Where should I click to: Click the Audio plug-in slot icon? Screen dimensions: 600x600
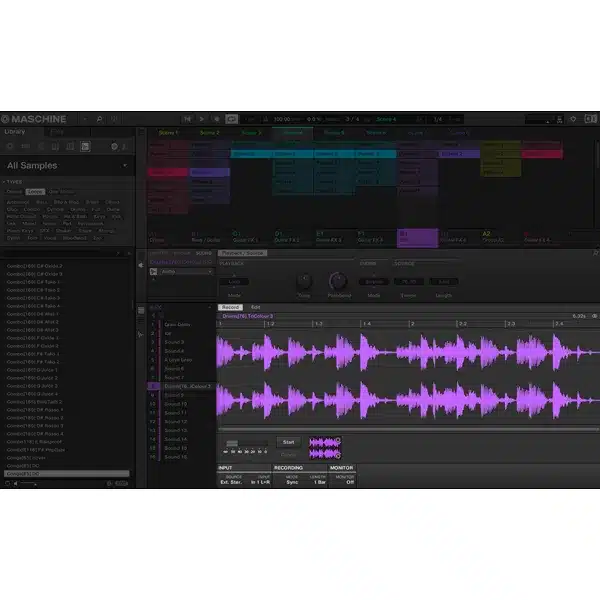[x=154, y=272]
